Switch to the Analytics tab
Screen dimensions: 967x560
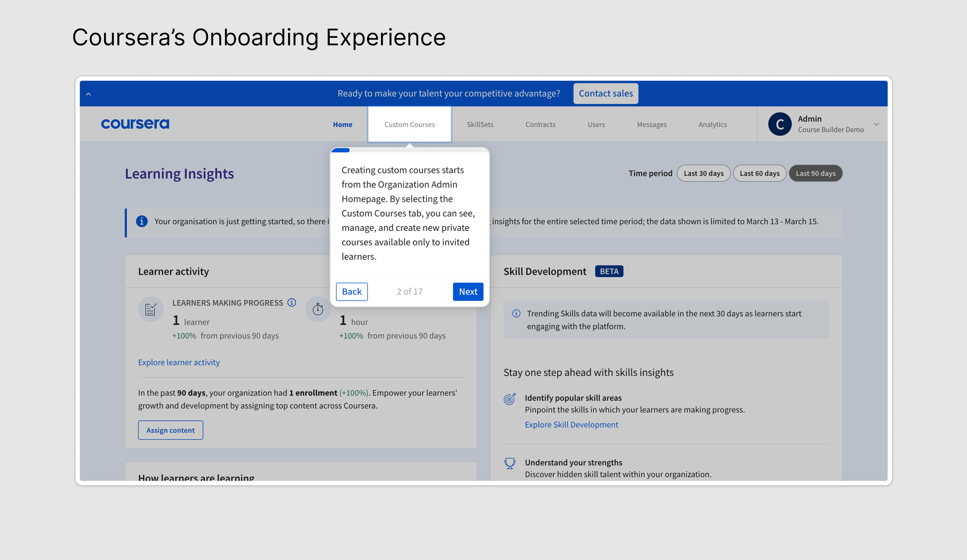712,125
